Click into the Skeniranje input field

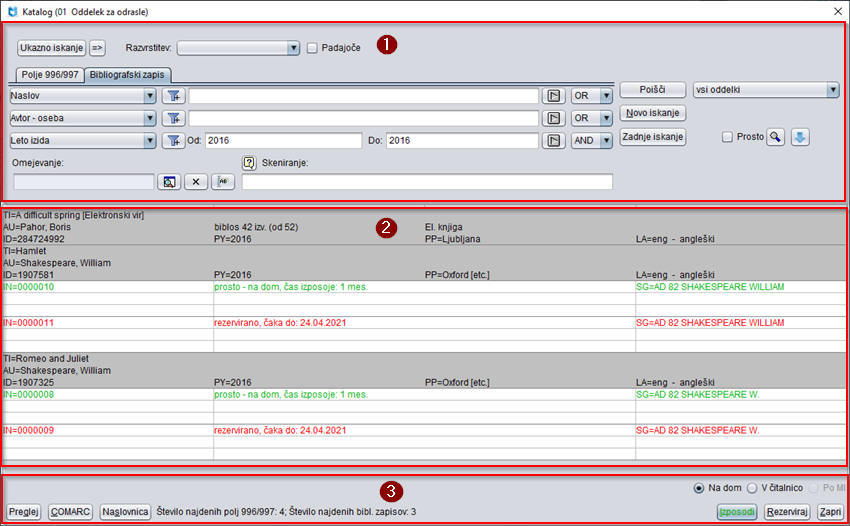pyautogui.click(x=427, y=182)
